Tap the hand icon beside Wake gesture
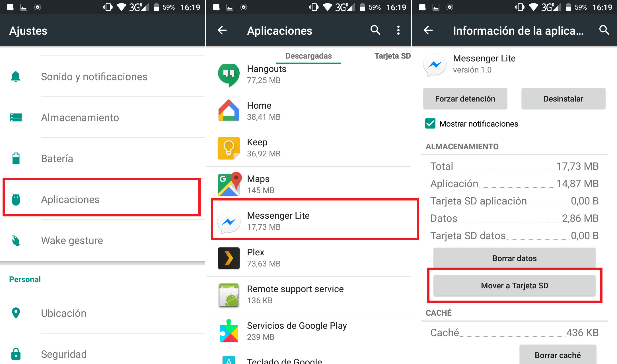This screenshot has height=364, width=617. [16, 240]
